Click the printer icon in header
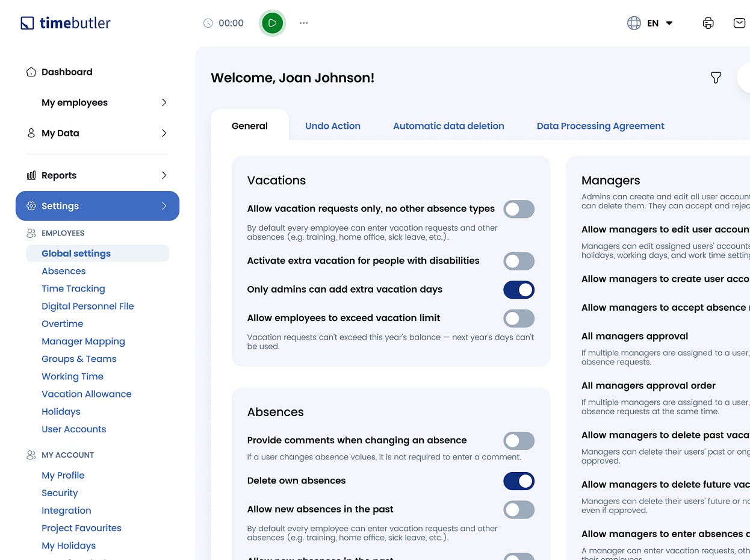Screen dimensions: 750x560 (708, 23)
